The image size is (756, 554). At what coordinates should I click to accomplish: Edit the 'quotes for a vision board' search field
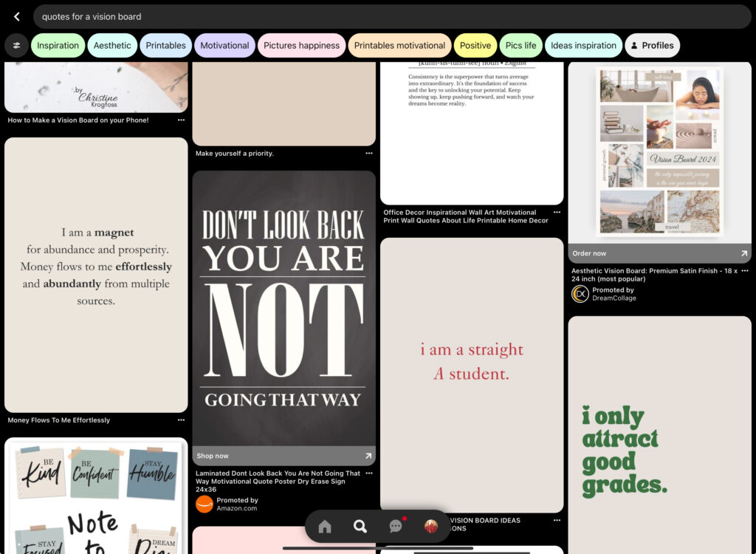click(392, 17)
